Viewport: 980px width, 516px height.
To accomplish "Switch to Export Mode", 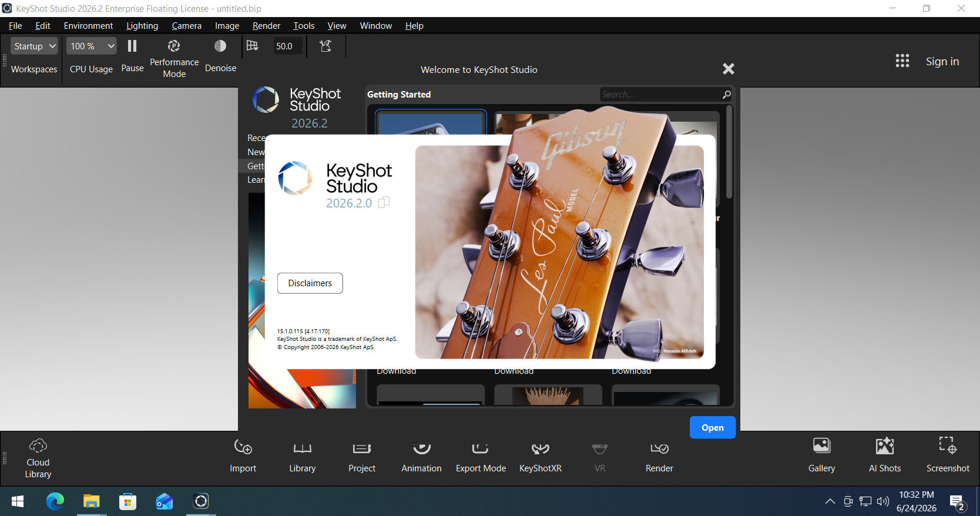I will [481, 456].
